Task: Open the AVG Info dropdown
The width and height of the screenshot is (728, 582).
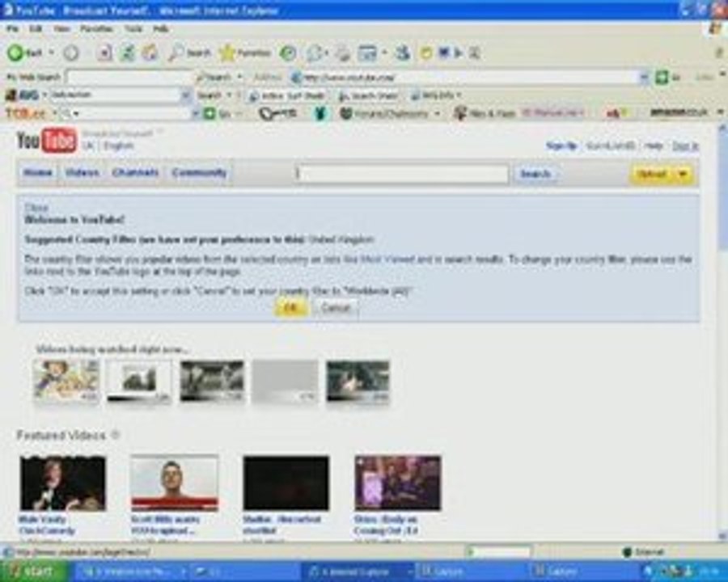Action: point(437,95)
